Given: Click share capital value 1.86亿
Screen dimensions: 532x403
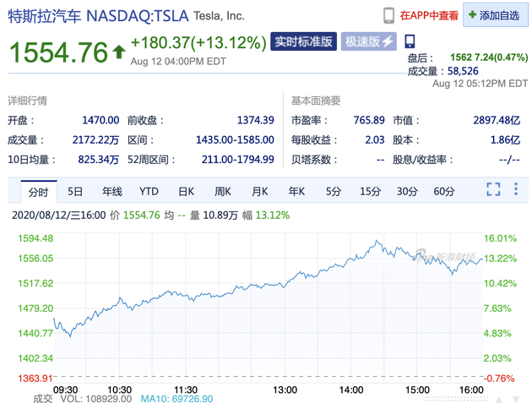Looking at the screenshot, I should 505,140.
